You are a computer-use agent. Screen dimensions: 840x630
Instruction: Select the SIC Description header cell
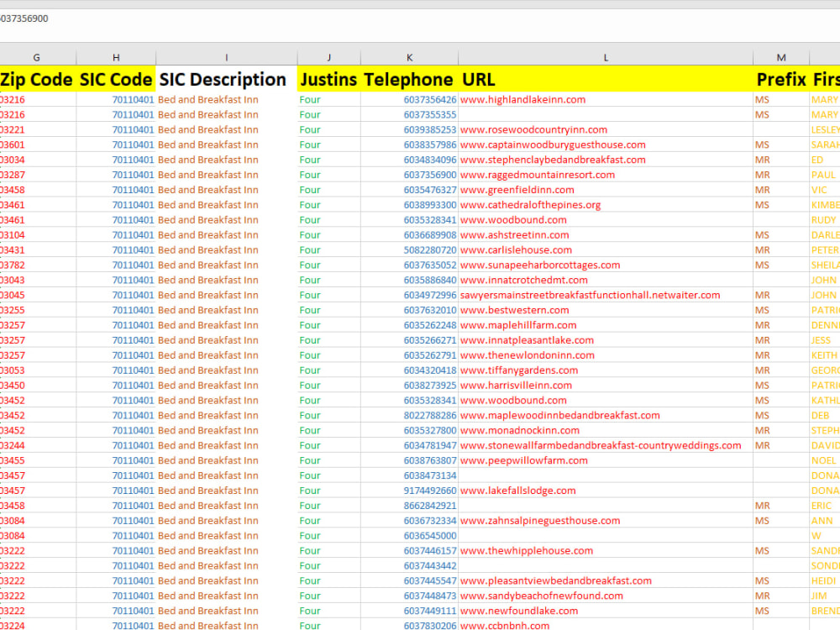pos(227,79)
